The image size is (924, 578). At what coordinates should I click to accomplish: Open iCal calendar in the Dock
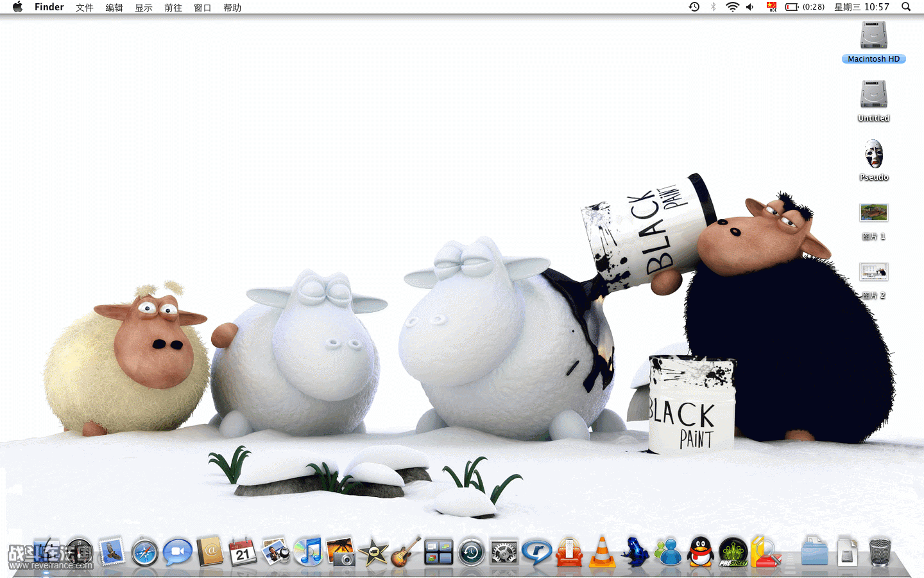pos(243,552)
